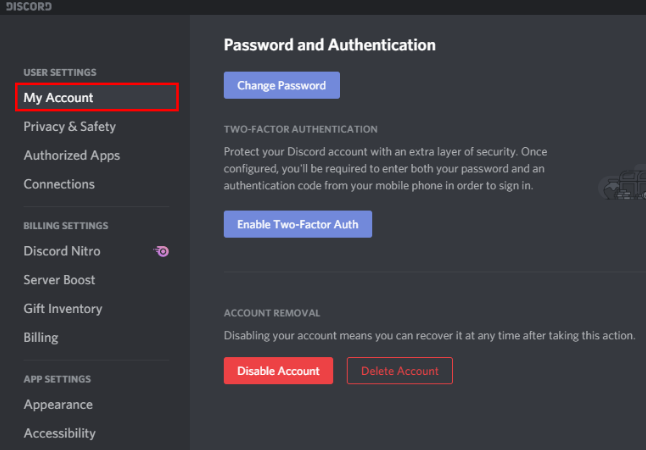
Task: Open the My Account settings tab
Action: pos(97,97)
